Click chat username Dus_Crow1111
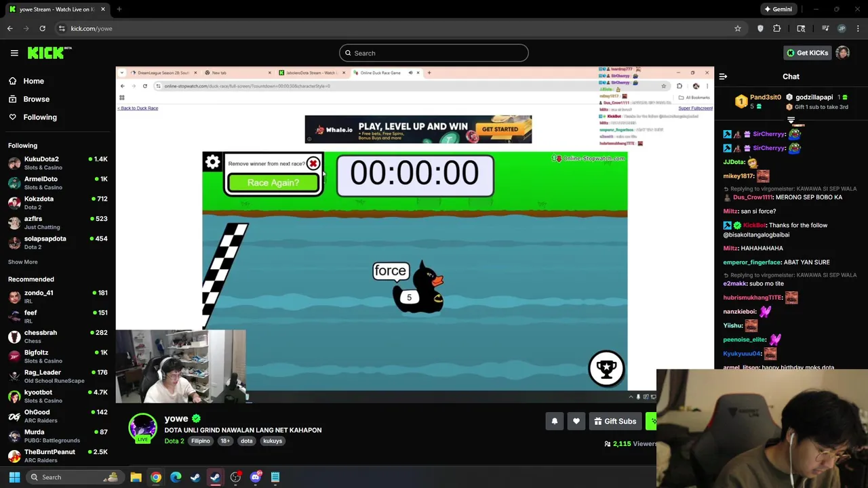This screenshot has width=868, height=488. 753,197
